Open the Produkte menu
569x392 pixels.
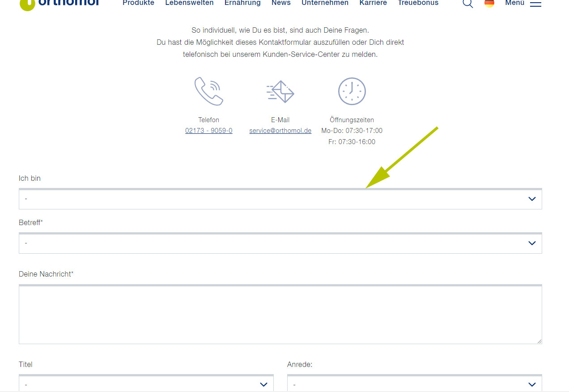(x=138, y=3)
